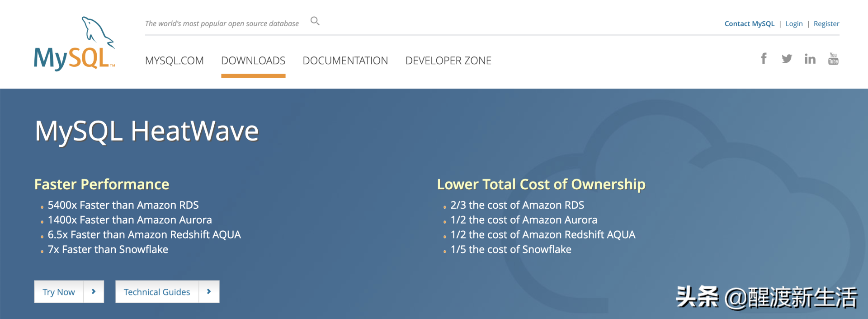Open search with the magnifying glass icon
868x319 pixels.
[315, 21]
